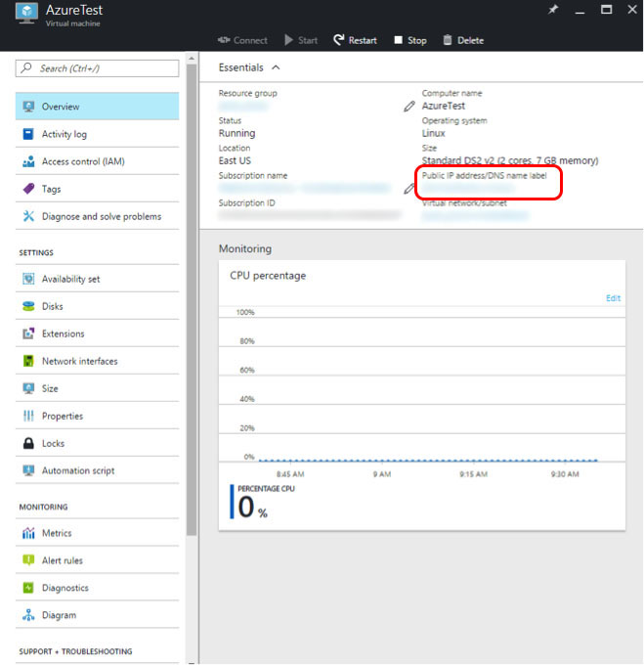
Task: Click the Overview monitor icon
Action: (28, 107)
